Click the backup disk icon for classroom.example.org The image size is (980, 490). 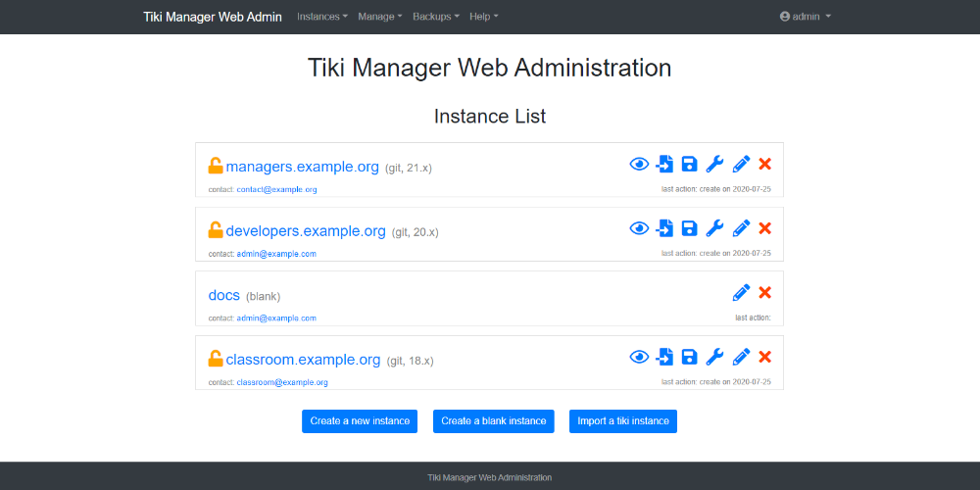click(x=689, y=357)
